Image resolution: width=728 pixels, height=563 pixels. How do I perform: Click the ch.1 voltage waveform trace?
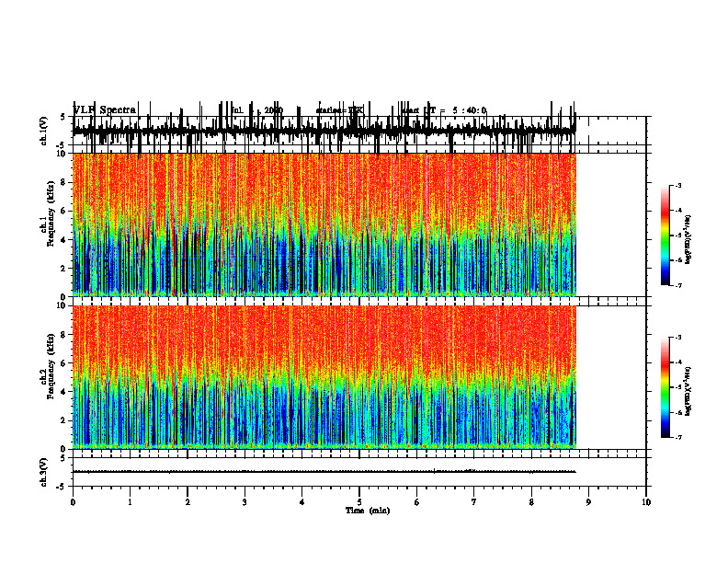click(324, 131)
